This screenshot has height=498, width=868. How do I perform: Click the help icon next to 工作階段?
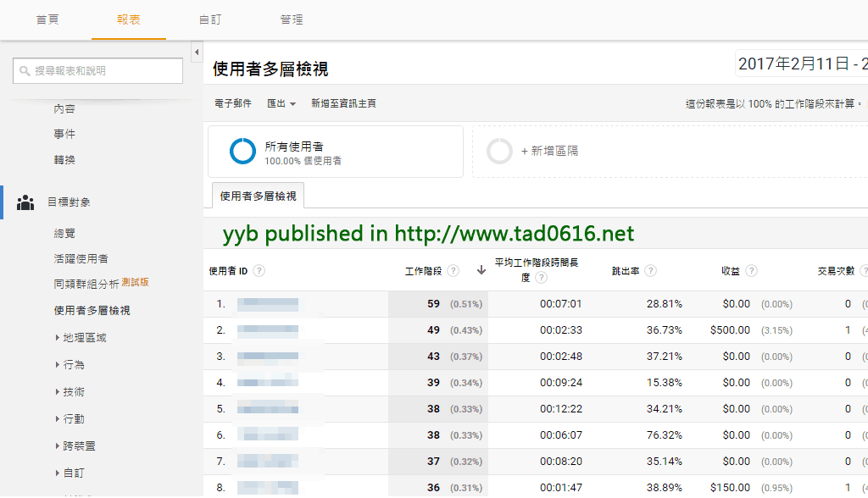[x=453, y=271]
